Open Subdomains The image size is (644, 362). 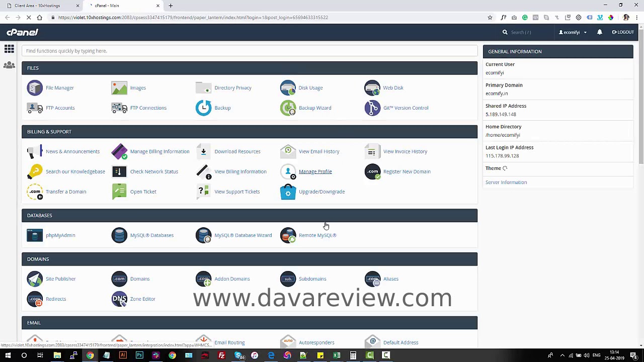coord(312,279)
